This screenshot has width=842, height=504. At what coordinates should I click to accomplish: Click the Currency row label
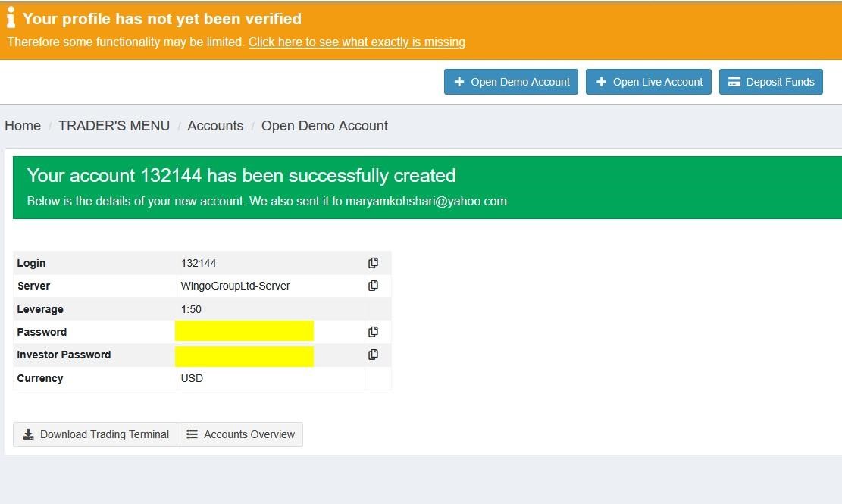click(x=40, y=378)
